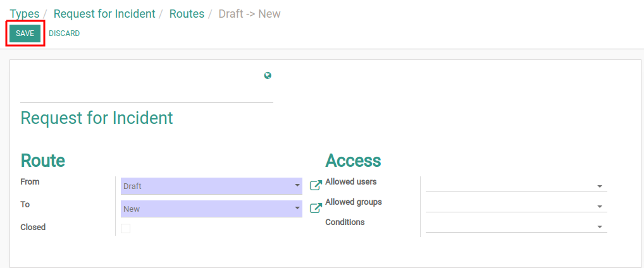Click in the Conditions field
Viewport: 644px width, 268px height.
coord(516,226)
